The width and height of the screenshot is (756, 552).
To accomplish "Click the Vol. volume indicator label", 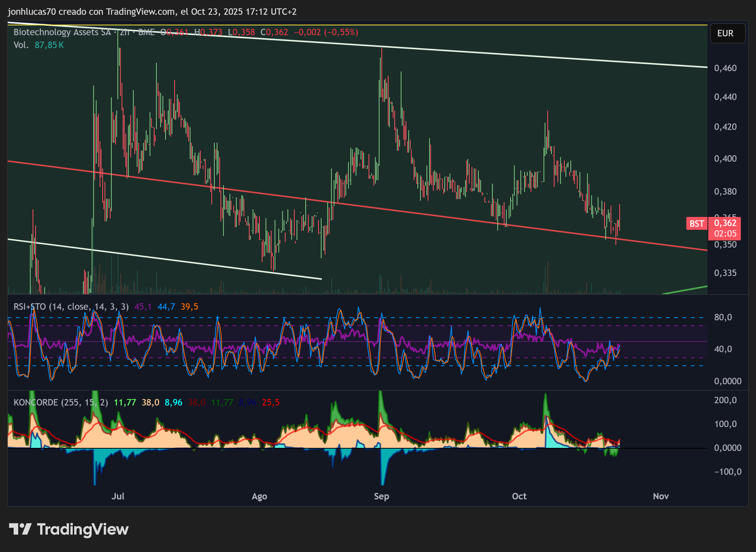I will coord(21,45).
